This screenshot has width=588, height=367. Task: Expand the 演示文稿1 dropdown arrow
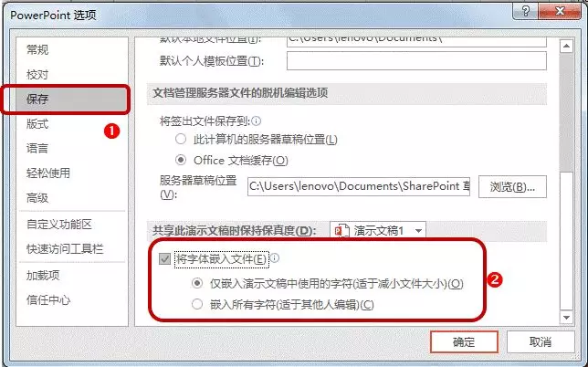[x=418, y=231]
